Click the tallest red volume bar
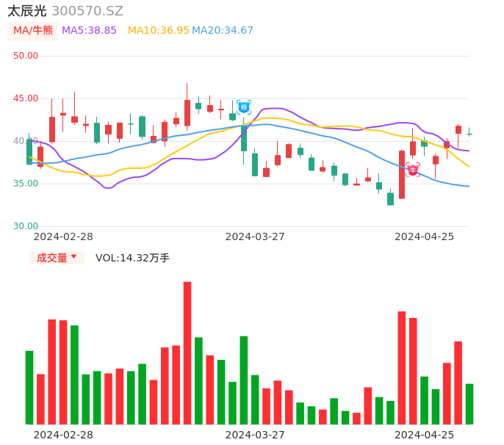 (187, 352)
